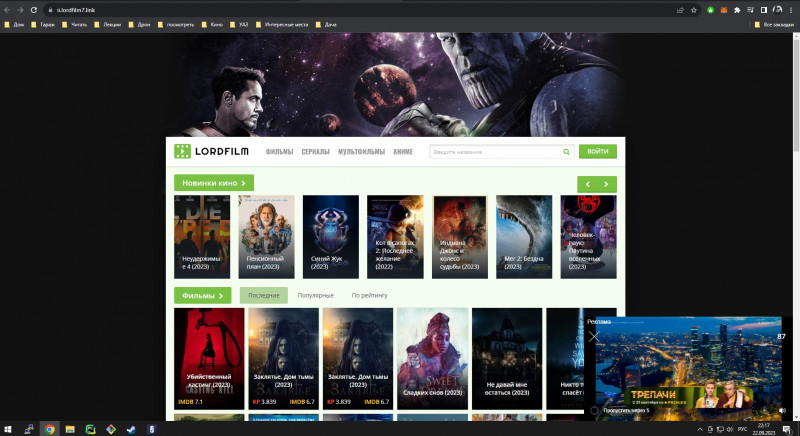
Task: Open the green Фильмы section button
Action: point(203,295)
